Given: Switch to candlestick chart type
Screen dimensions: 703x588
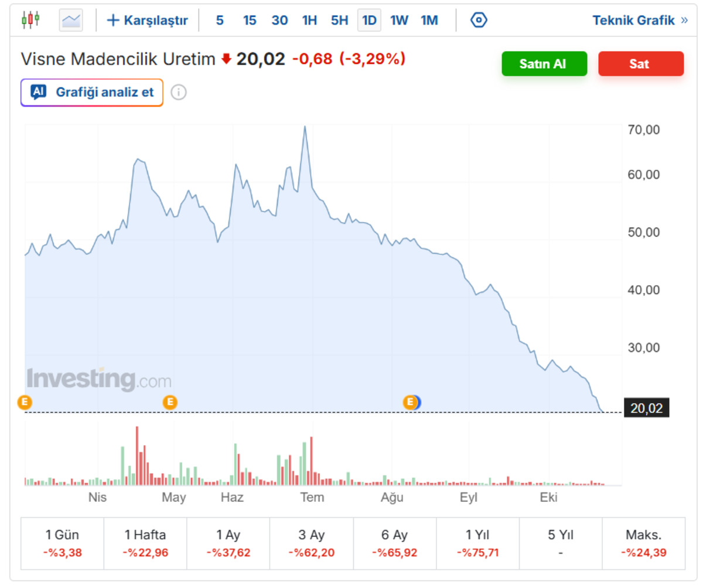Looking at the screenshot, I should point(30,19).
